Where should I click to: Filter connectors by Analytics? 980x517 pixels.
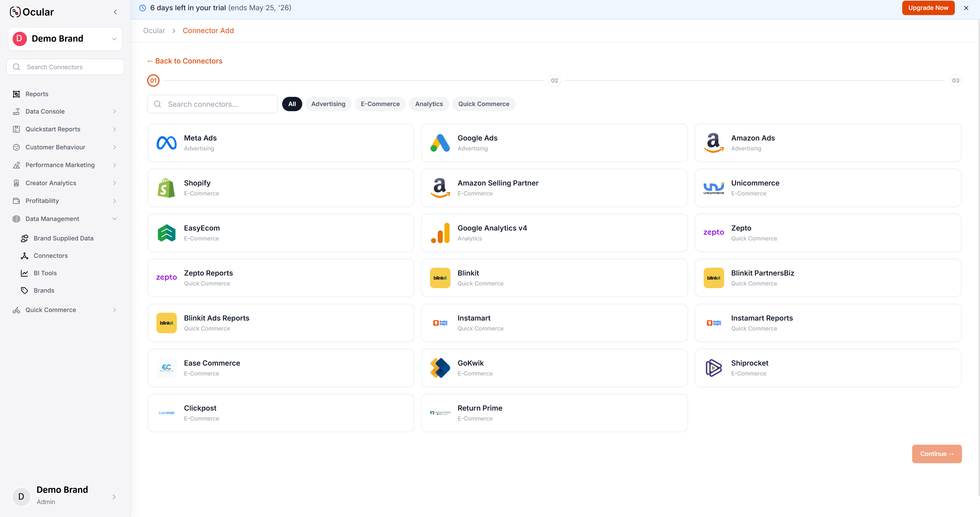pyautogui.click(x=429, y=104)
